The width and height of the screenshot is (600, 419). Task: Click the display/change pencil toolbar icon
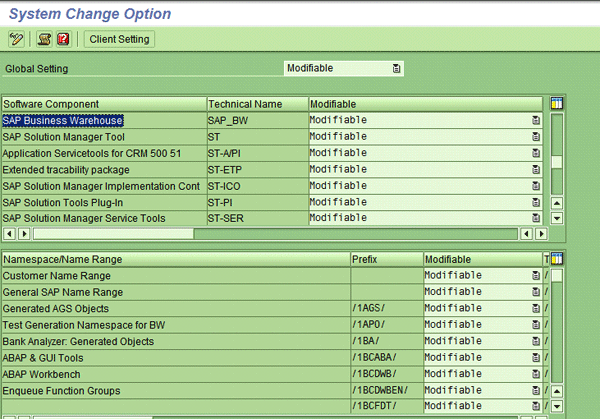coord(16,39)
